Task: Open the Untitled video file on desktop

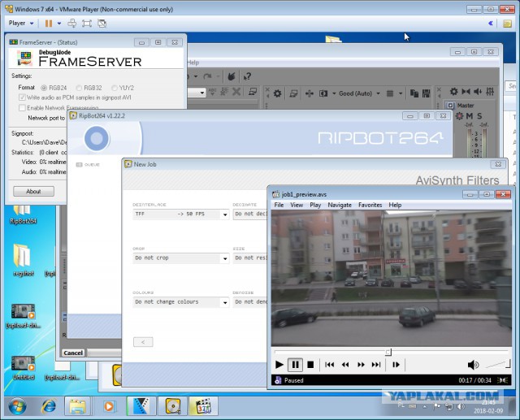Action: (x=24, y=368)
